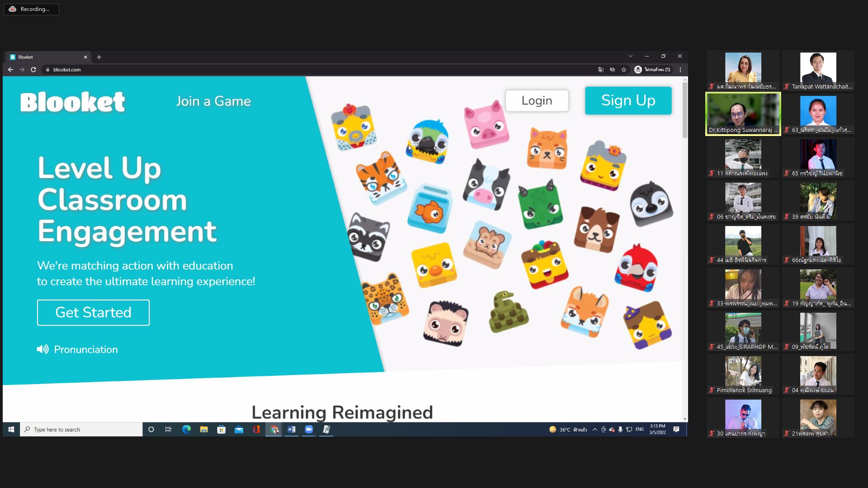
Task: Click the orange cat blook
Action: tap(547, 149)
